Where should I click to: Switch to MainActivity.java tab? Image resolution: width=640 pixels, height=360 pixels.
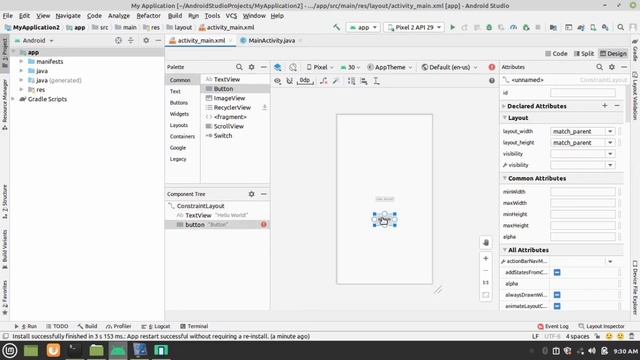coord(271,40)
